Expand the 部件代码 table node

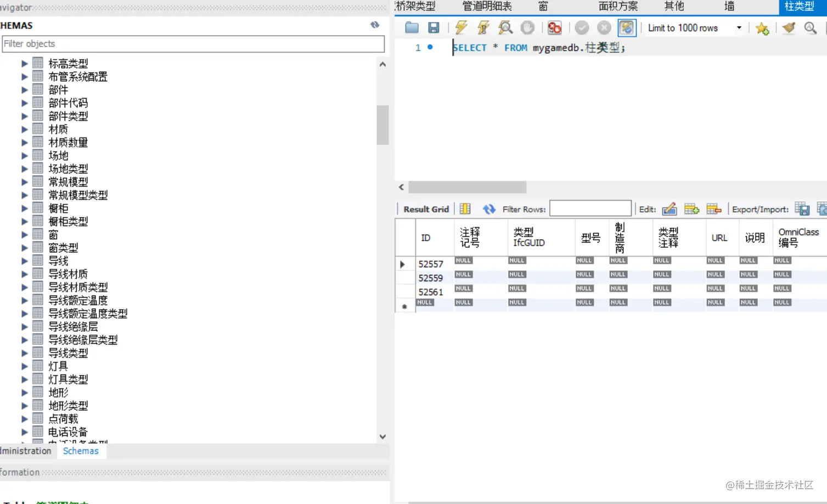pos(25,103)
